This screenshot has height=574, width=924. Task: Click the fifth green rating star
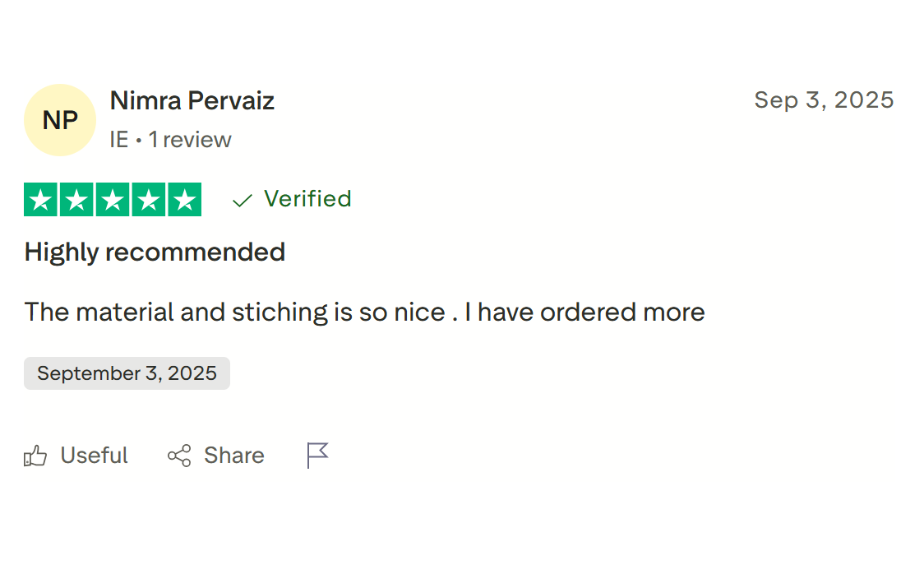point(184,200)
